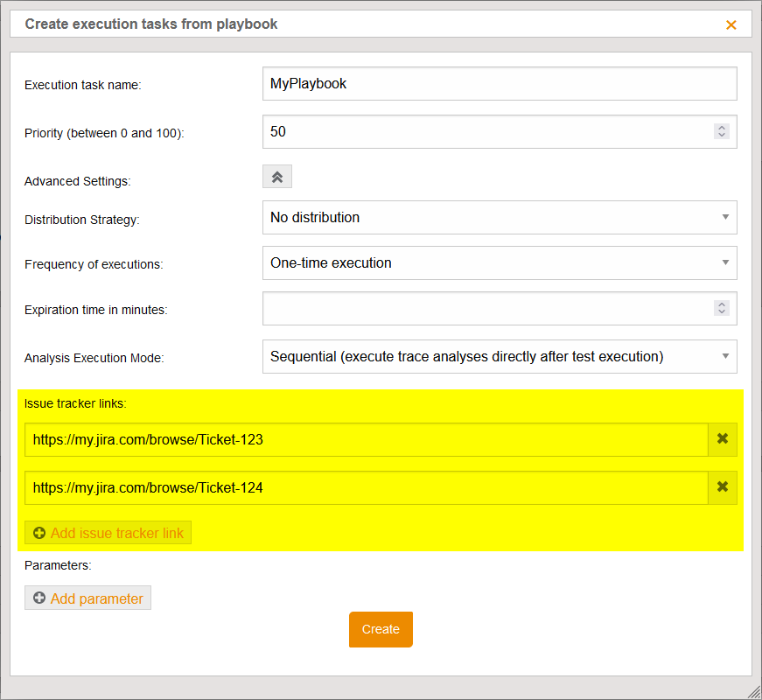The width and height of the screenshot is (762, 700).
Task: Collapse the Advanced Settings section
Action: 276,177
